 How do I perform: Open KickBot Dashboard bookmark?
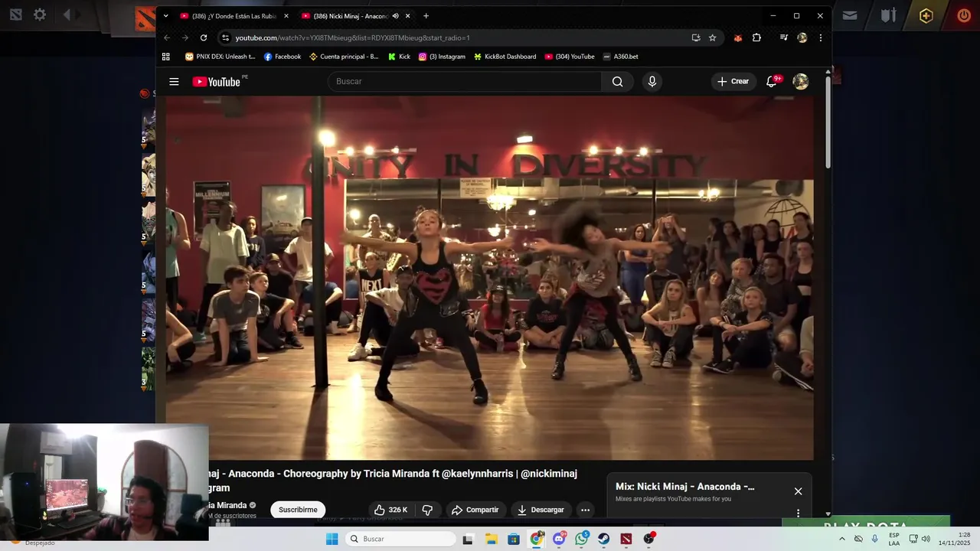[505, 57]
